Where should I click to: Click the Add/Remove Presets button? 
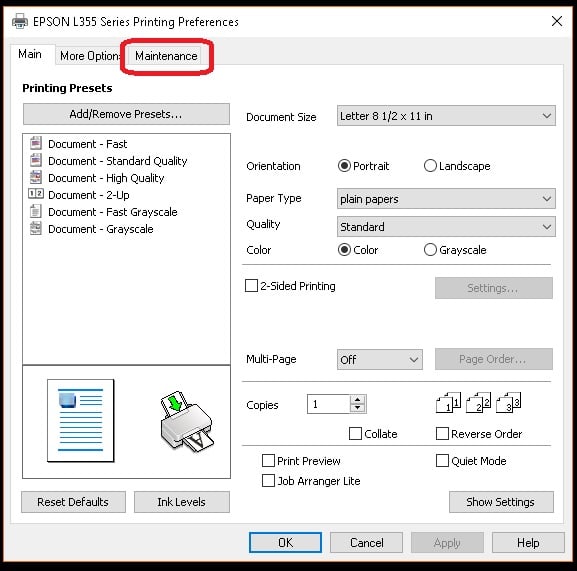(126, 114)
